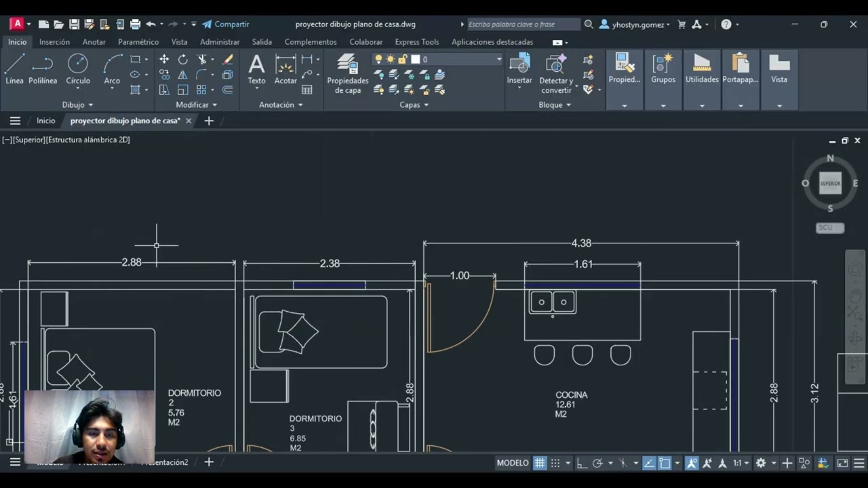Viewport: 868px width, 488px height.
Task: Click the Copy tool icon
Action: pos(164,75)
